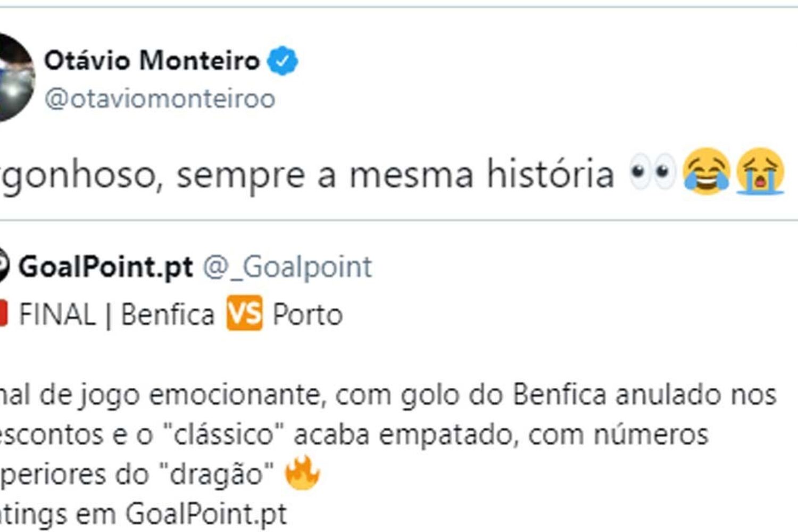Open the Otávio Monteiro display name
Viewport: 798px width, 532px height.
click(x=152, y=61)
